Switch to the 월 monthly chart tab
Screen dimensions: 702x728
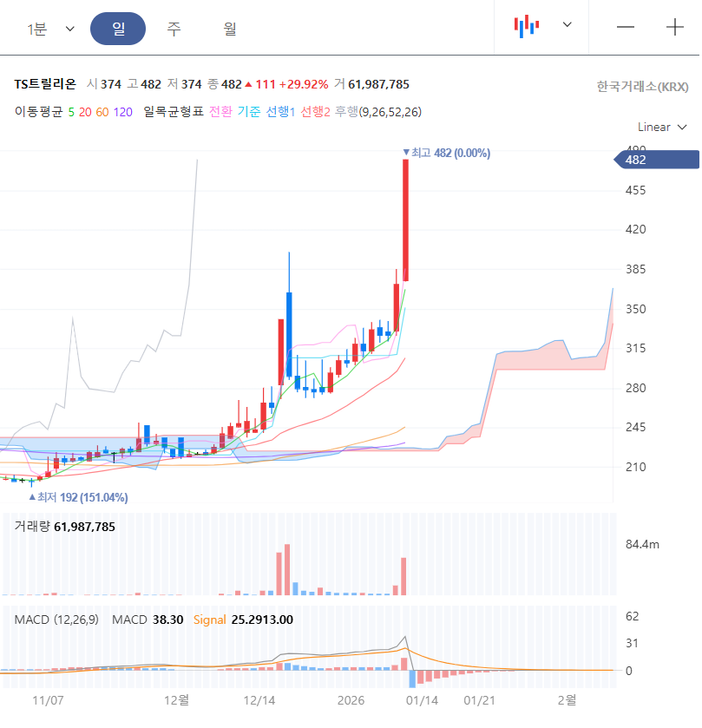(229, 29)
